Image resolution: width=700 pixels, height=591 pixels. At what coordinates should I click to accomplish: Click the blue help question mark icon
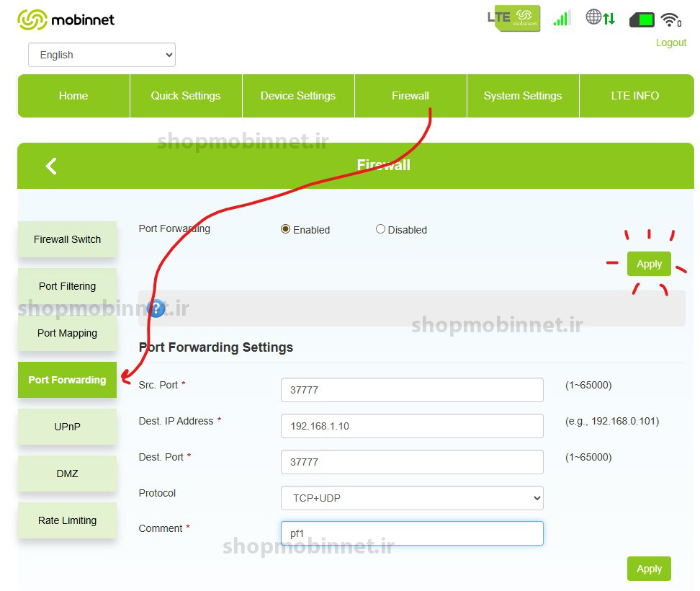point(156,308)
